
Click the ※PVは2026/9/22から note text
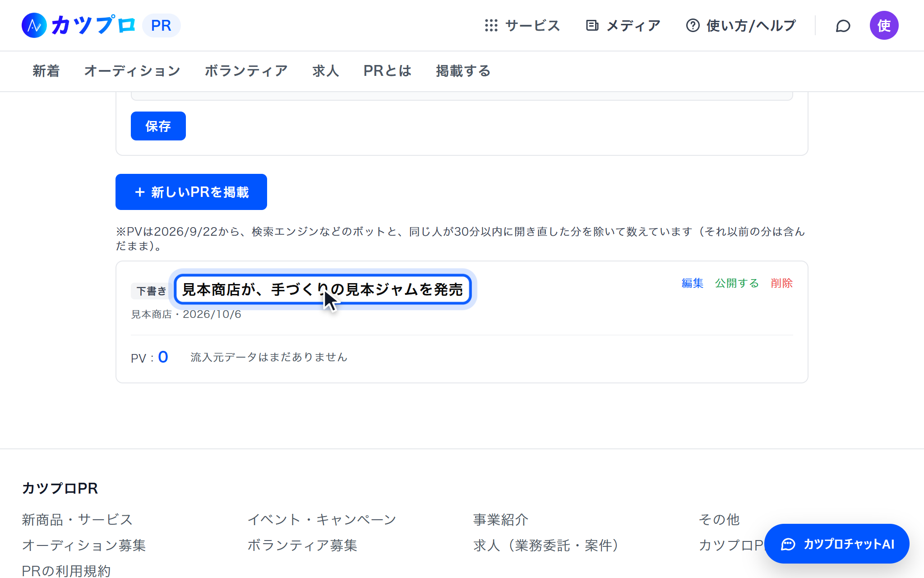tap(460, 238)
